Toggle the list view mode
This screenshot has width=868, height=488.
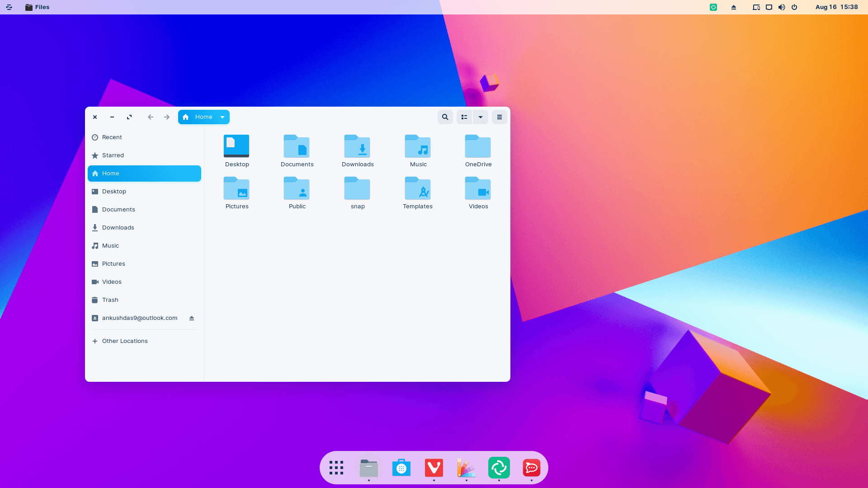click(464, 117)
